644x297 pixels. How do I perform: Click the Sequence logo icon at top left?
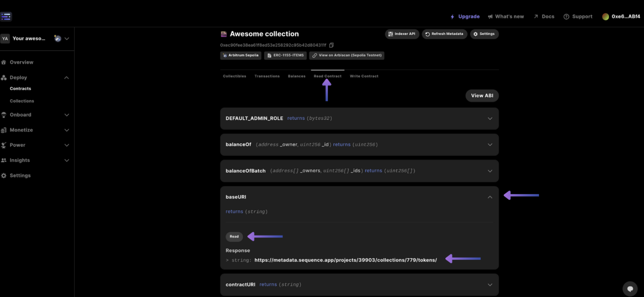[x=6, y=16]
